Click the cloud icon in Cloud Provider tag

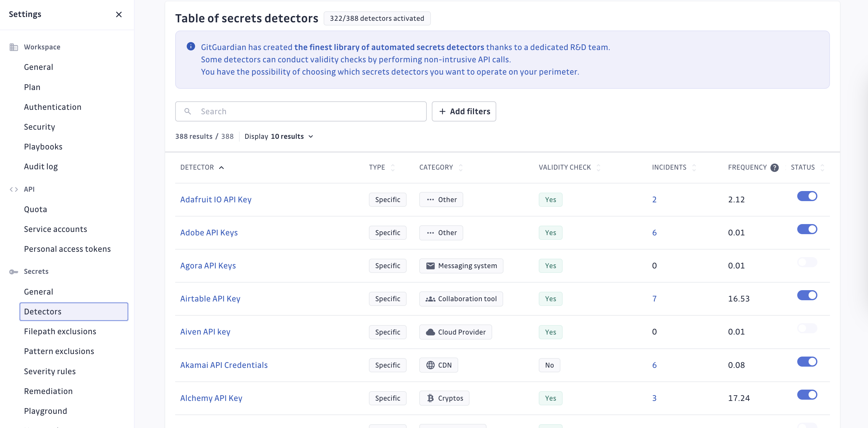430,332
